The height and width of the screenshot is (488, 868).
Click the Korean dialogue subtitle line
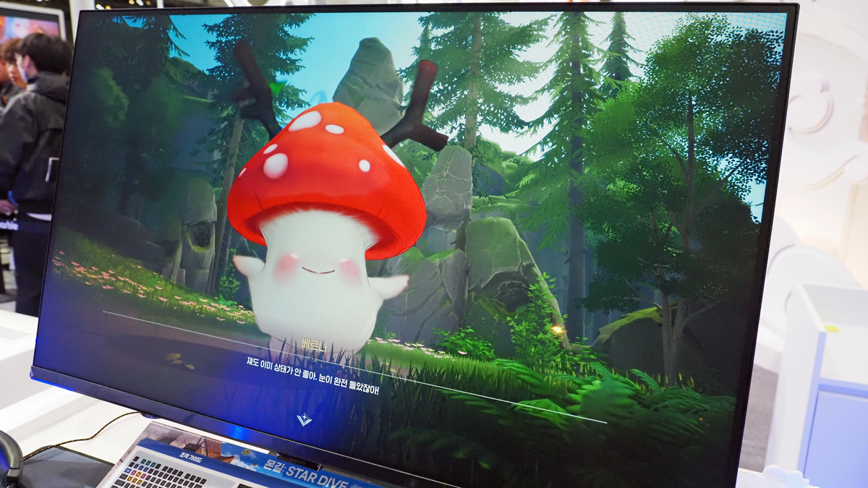pyautogui.click(x=312, y=374)
